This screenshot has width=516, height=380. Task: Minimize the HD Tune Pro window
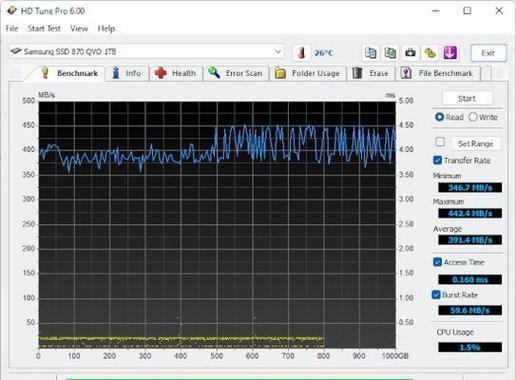435,11
